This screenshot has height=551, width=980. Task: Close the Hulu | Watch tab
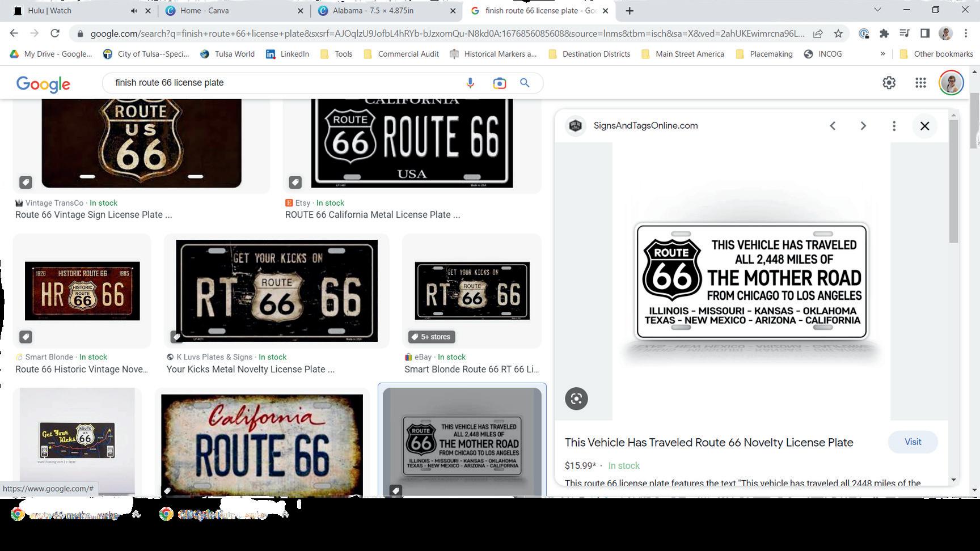148,11
